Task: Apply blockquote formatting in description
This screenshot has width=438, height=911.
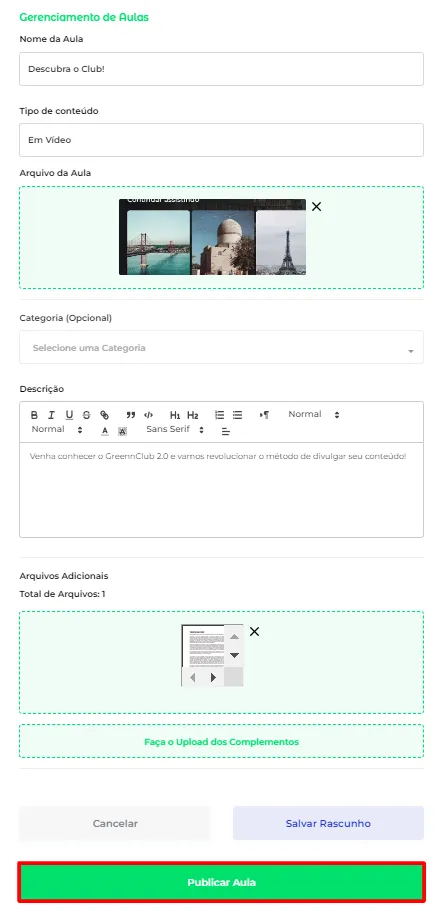Action: (131, 415)
